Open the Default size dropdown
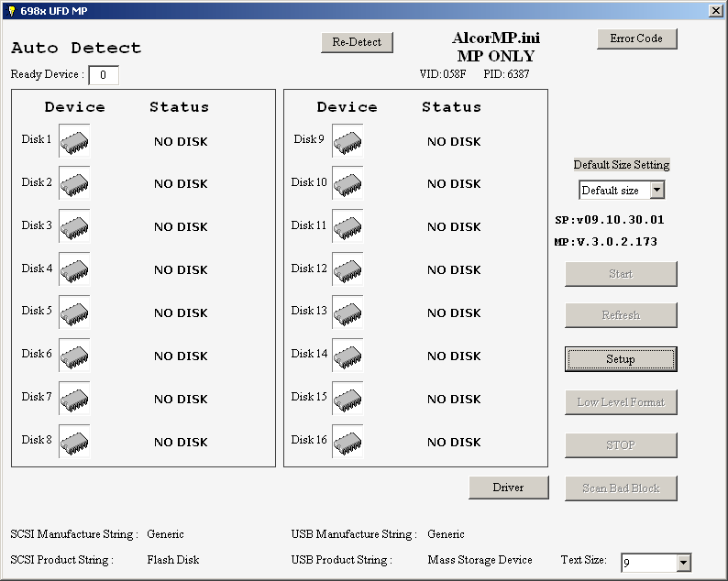 tap(656, 191)
